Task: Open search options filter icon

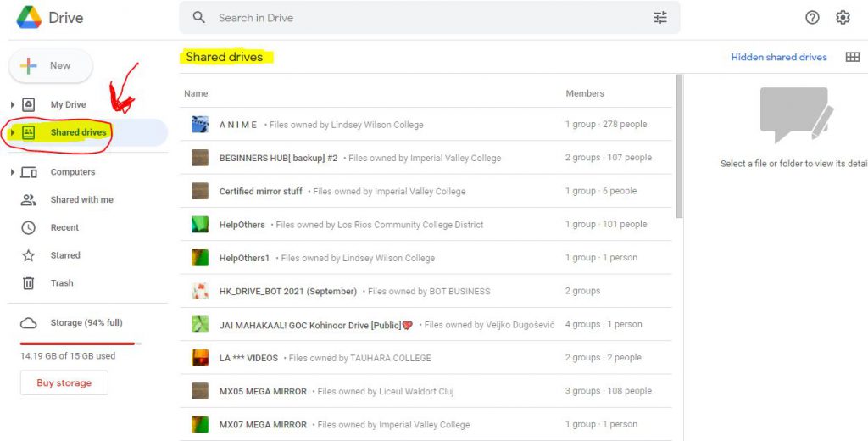Action: point(660,17)
